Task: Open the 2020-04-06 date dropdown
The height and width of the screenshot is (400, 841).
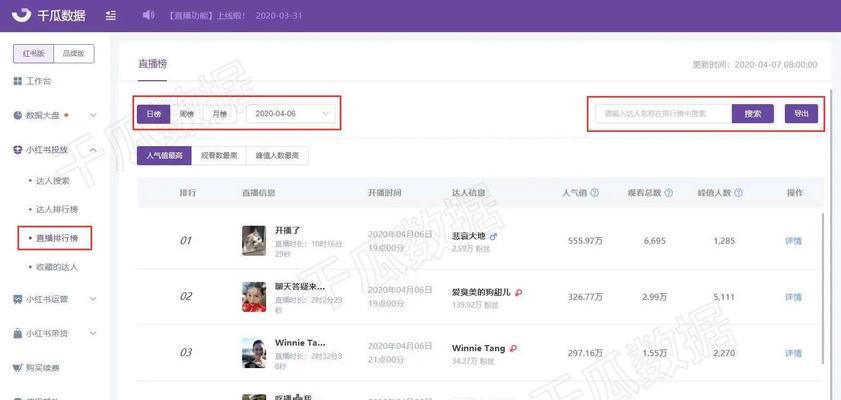Action: click(x=291, y=114)
